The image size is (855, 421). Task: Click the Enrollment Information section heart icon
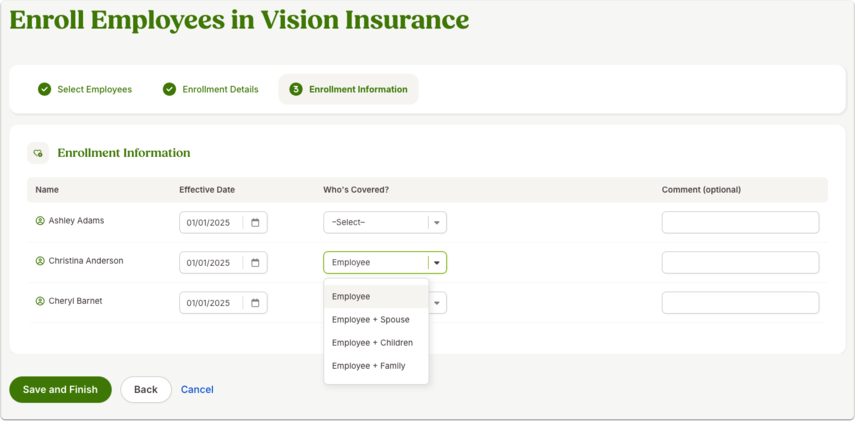38,153
